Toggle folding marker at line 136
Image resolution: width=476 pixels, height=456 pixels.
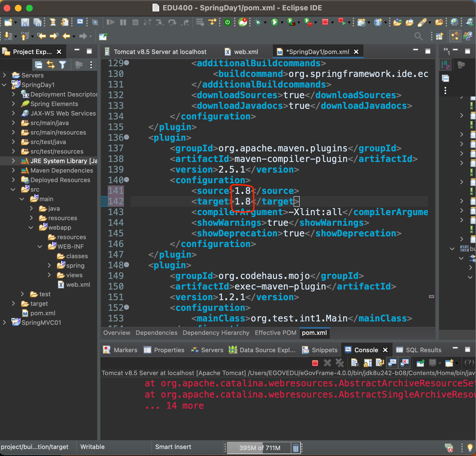126,137
